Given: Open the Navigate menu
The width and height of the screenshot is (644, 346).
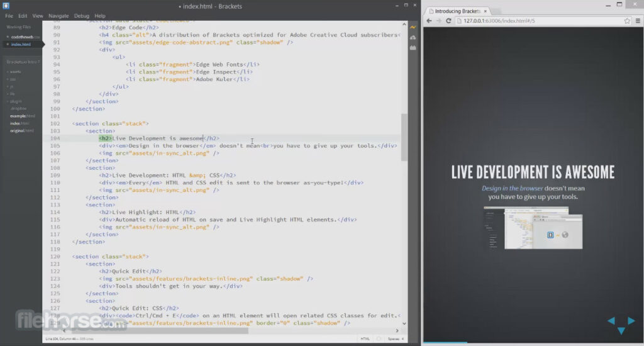Looking at the screenshot, I should 58,15.
